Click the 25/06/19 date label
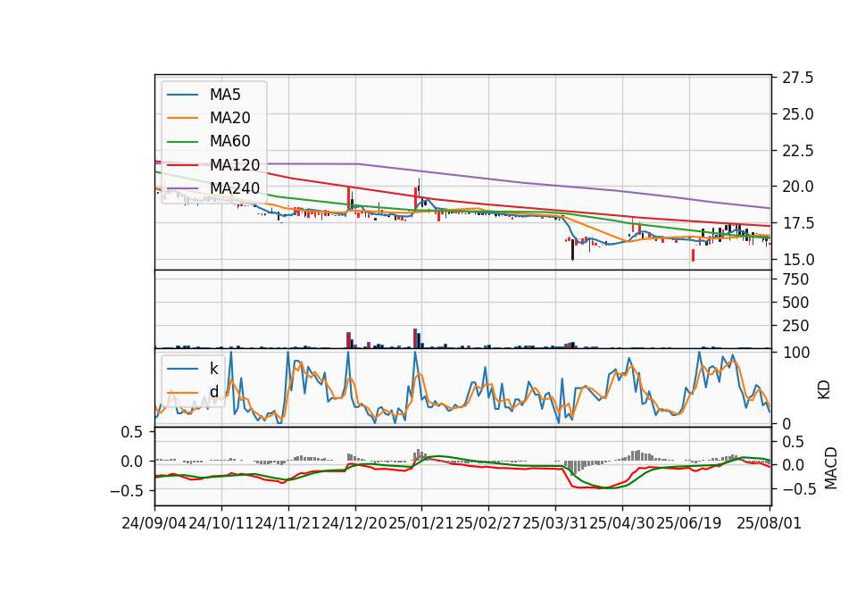857x616 pixels. point(688,523)
